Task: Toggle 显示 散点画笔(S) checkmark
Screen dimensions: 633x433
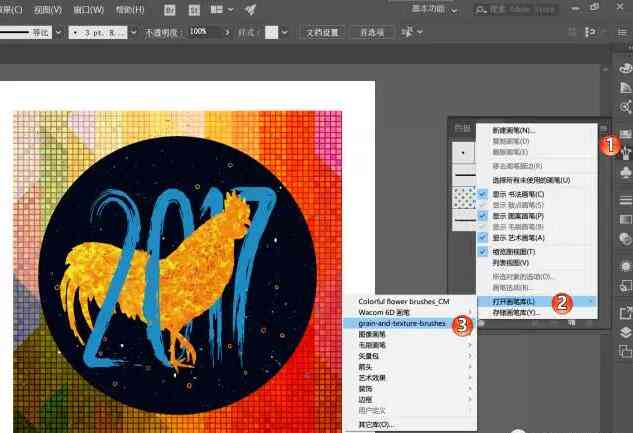Action: (483, 205)
